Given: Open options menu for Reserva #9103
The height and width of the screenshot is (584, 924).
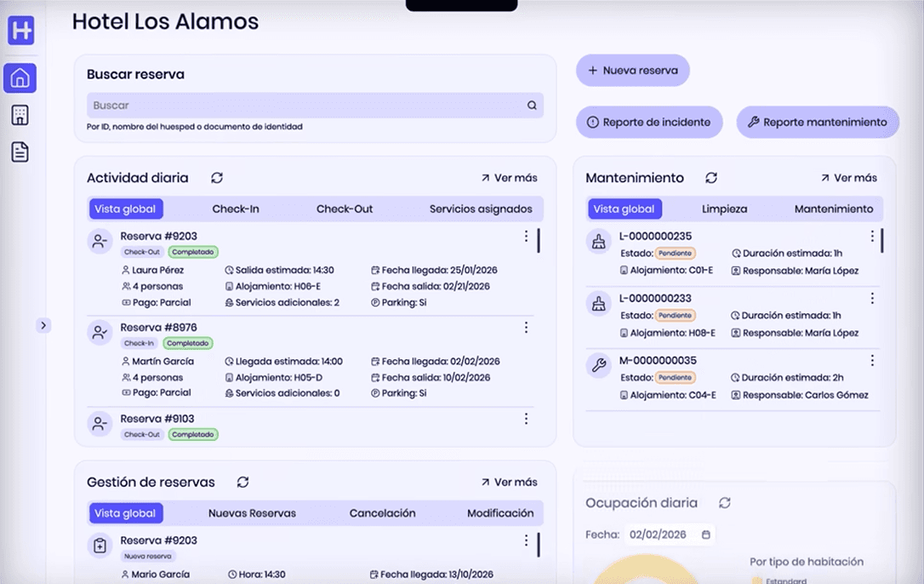Looking at the screenshot, I should tap(526, 419).
